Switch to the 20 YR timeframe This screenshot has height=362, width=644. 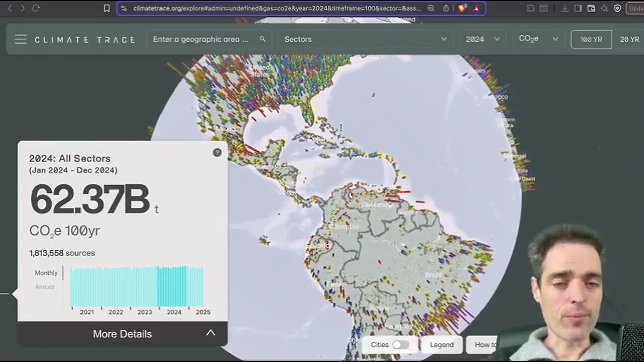coord(629,39)
